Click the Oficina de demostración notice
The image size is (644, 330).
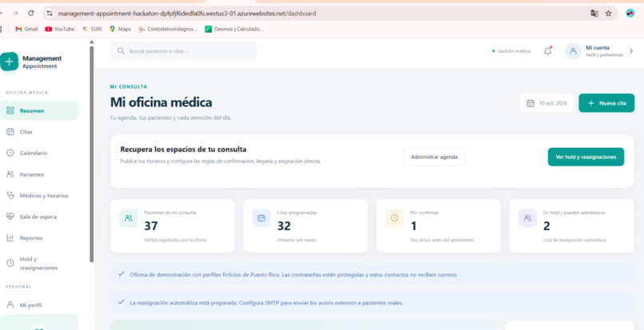coord(372,275)
